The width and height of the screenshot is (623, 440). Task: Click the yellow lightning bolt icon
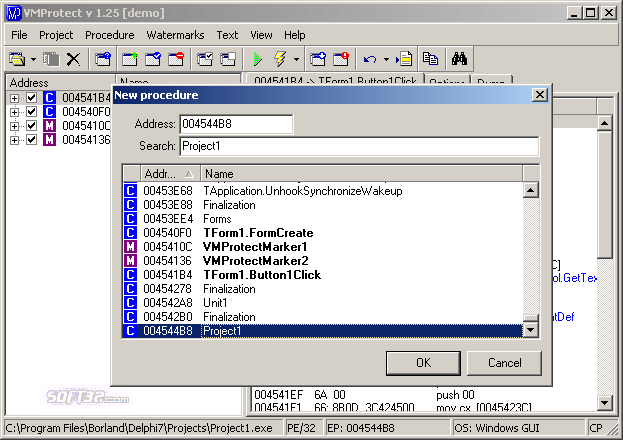tap(281, 60)
